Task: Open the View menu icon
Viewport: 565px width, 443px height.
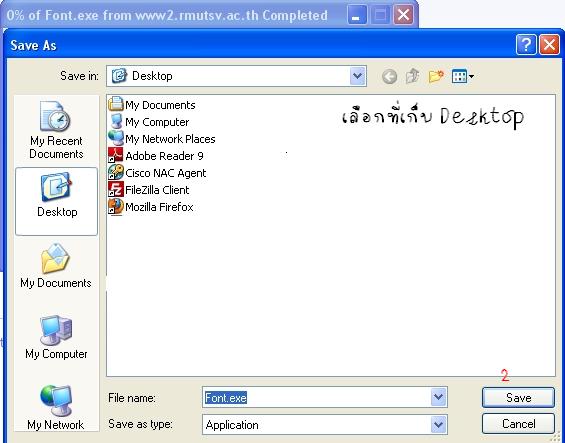Action: [x=463, y=76]
